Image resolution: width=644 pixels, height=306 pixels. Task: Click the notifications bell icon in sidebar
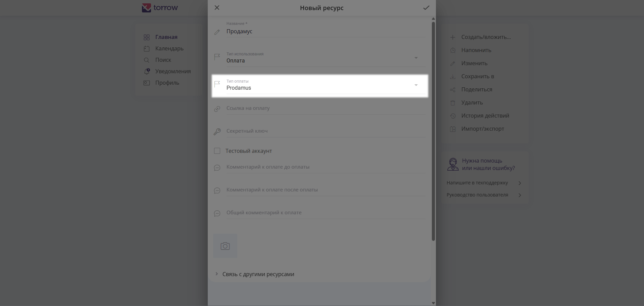point(147,71)
